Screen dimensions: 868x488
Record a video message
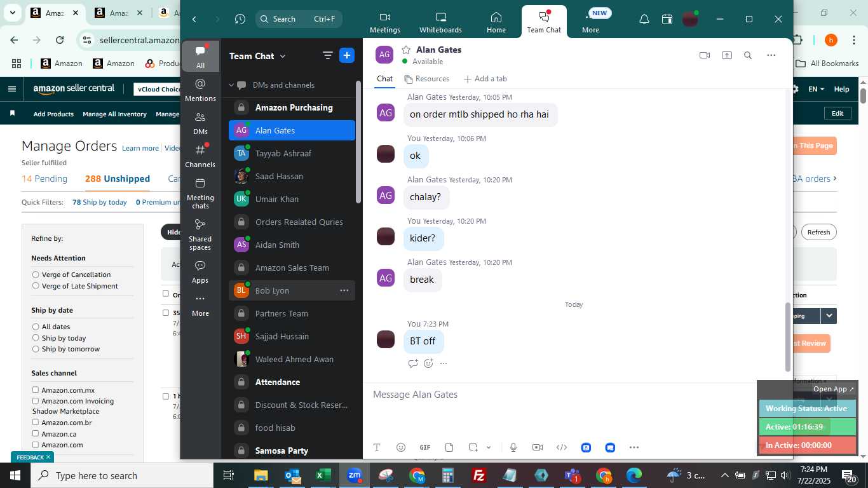tap(537, 447)
